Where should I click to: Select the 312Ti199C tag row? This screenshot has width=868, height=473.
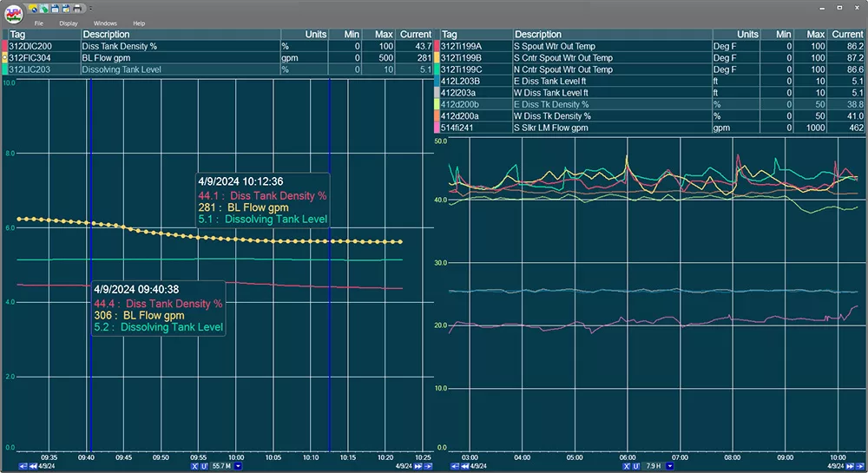tap(650, 69)
